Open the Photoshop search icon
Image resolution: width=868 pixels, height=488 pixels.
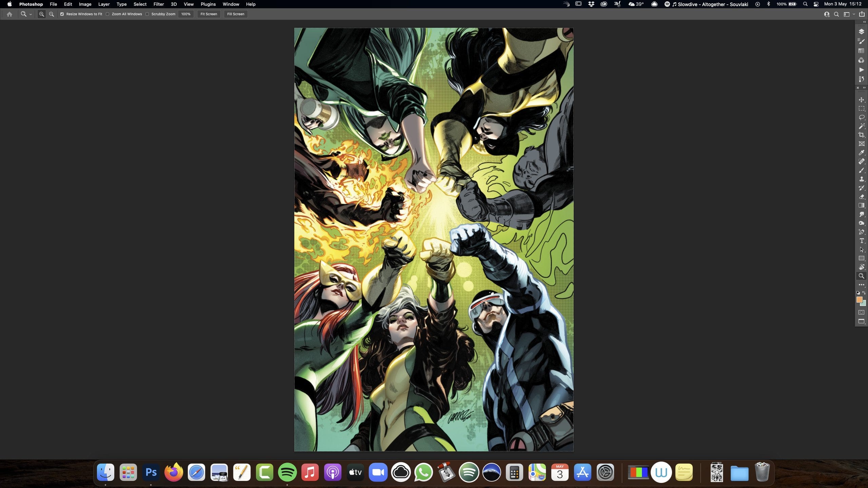click(x=836, y=14)
